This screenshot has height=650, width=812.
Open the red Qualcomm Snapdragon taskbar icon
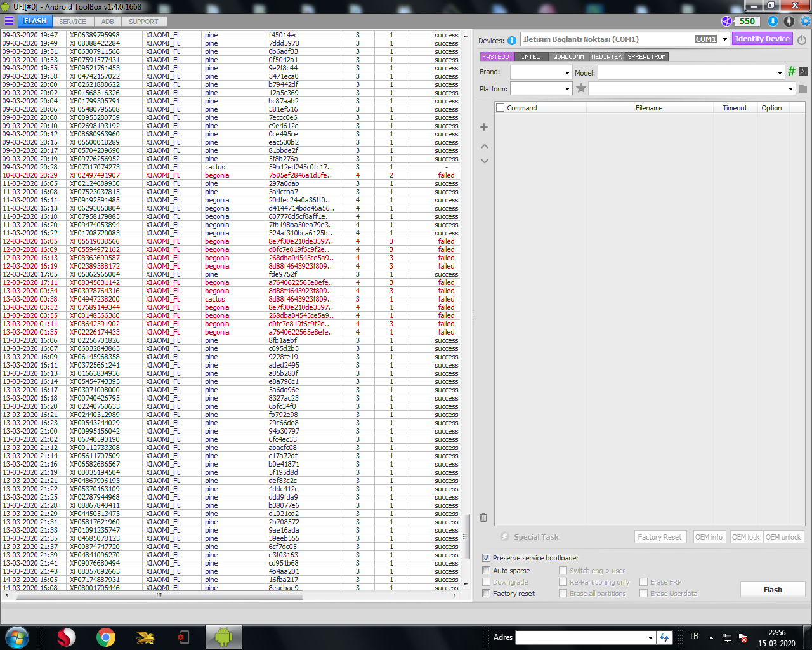pyautogui.click(x=66, y=637)
